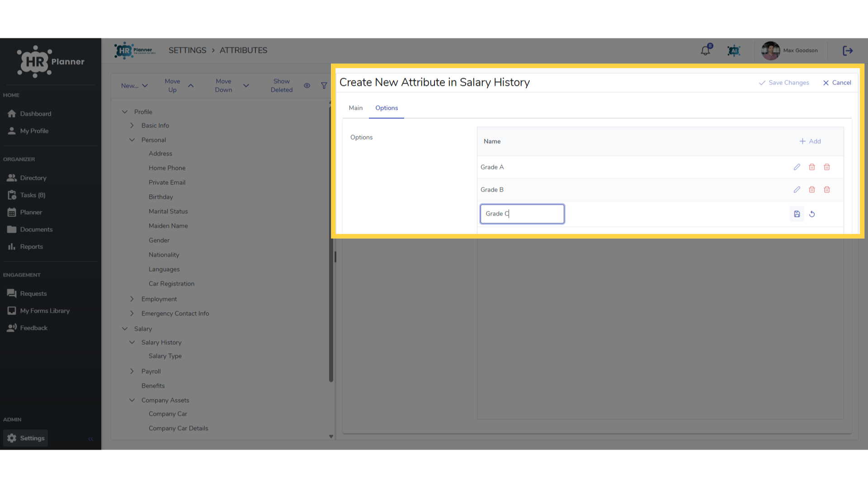Log out using the exit icon

(848, 51)
